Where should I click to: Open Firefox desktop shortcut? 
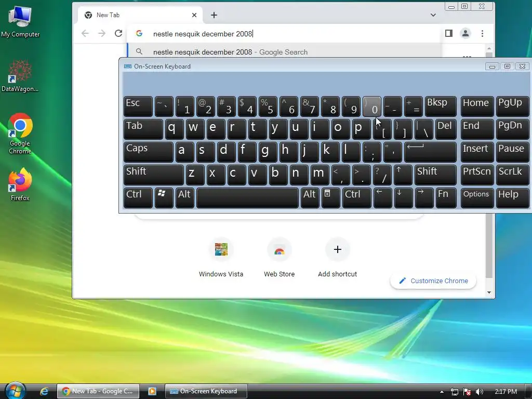[x=20, y=184]
